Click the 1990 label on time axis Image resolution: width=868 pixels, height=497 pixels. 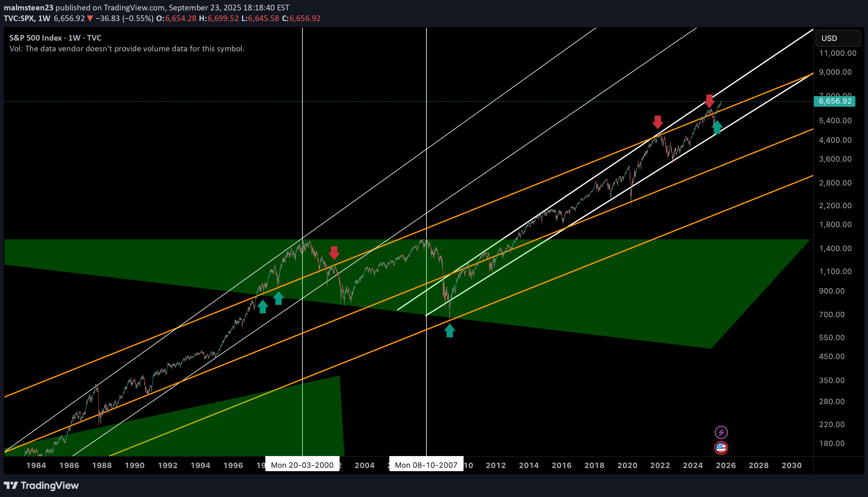click(134, 465)
